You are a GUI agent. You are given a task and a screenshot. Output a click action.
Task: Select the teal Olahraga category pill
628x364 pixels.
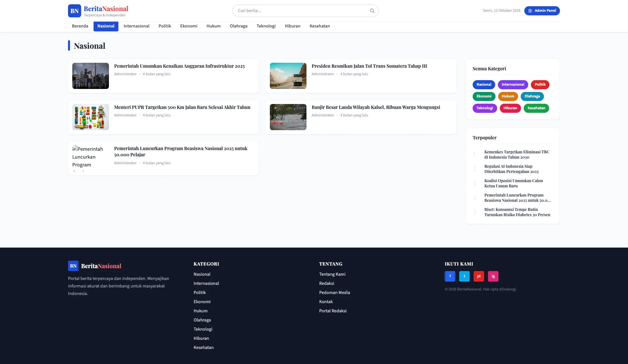532,96
